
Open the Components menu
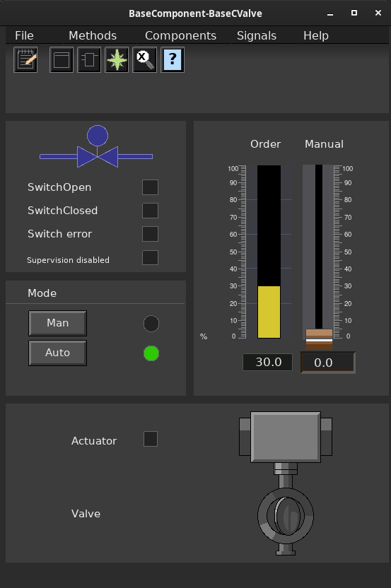point(180,35)
